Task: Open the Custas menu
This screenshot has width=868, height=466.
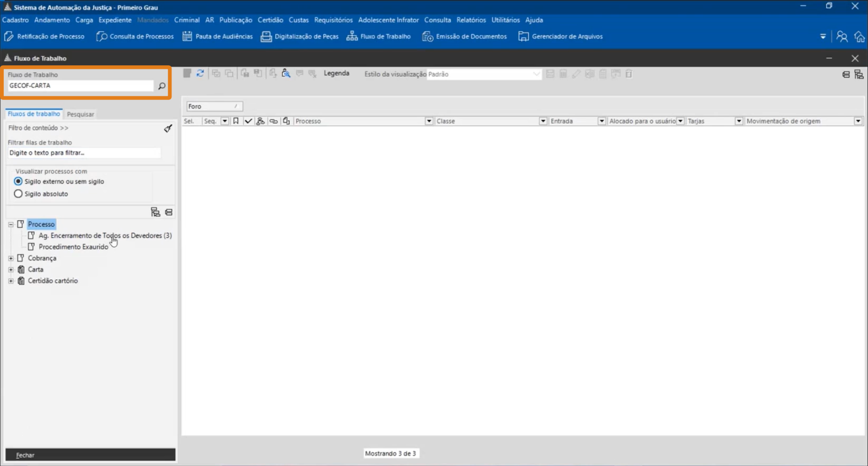Action: (x=299, y=20)
